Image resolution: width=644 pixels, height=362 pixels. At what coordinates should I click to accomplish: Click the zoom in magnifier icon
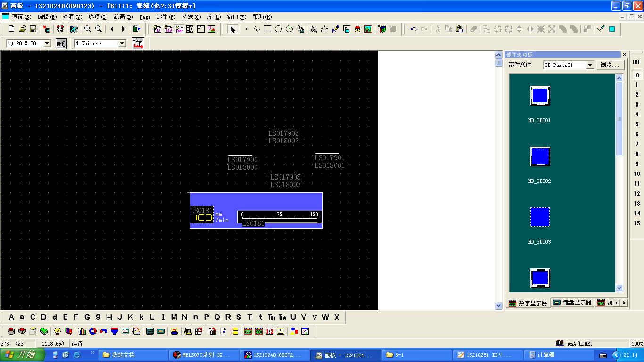[99, 29]
